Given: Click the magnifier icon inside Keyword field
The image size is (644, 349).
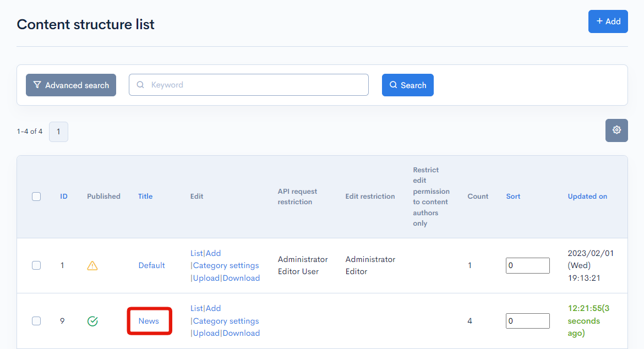Looking at the screenshot, I should (140, 85).
